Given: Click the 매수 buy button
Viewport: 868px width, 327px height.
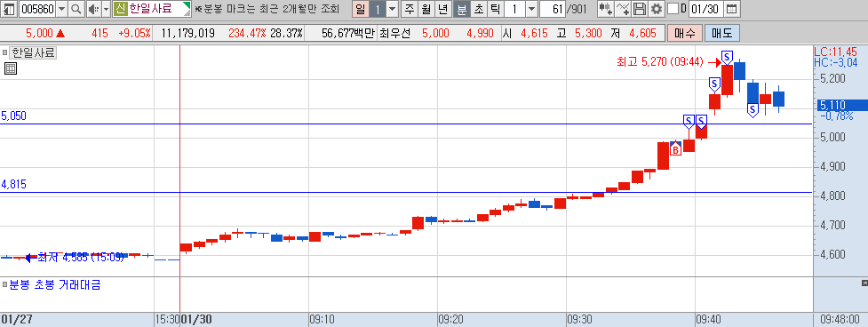Looking at the screenshot, I should [x=685, y=34].
